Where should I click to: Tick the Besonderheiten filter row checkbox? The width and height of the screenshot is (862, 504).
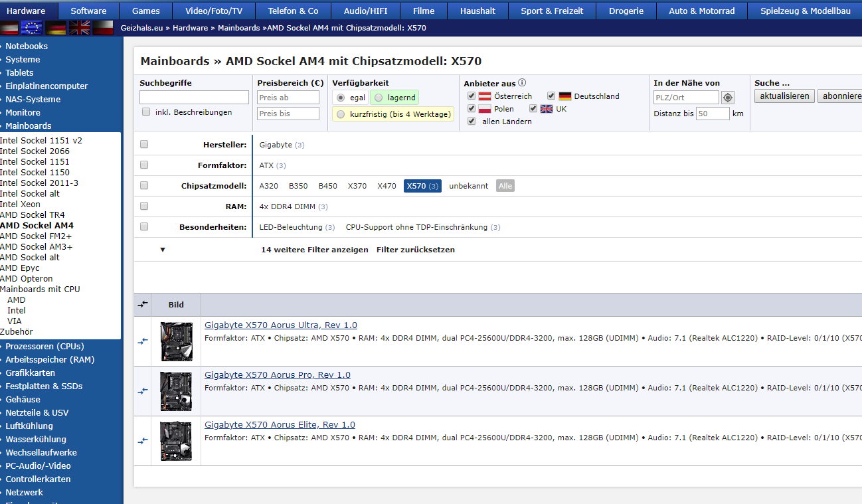coord(144,226)
